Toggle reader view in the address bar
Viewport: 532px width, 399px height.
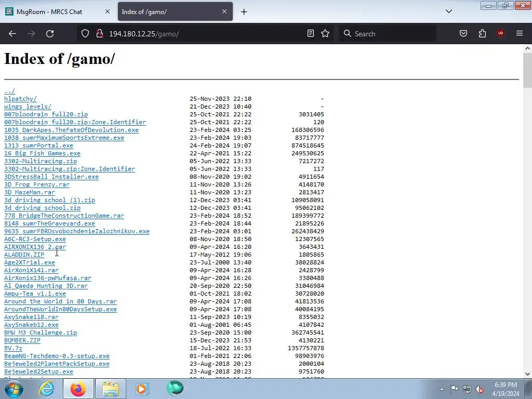click(x=311, y=34)
